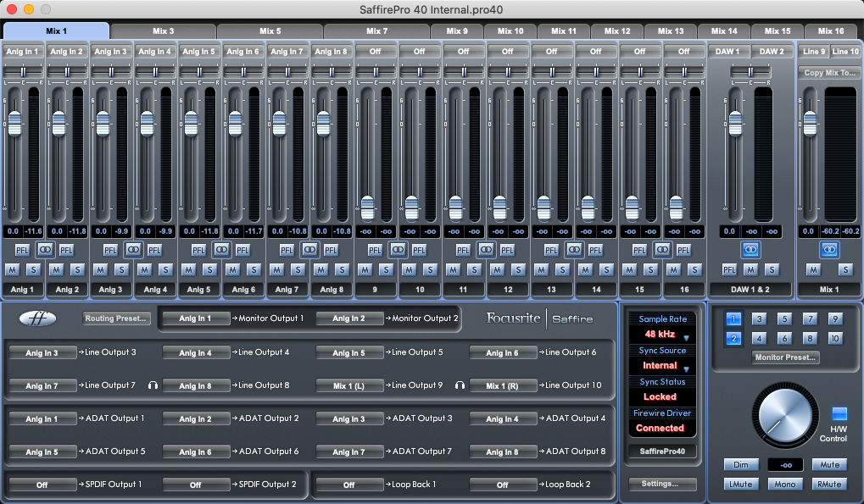Solo the Anlg 8 channel
Screen dimensions: 864x504
click(x=343, y=269)
